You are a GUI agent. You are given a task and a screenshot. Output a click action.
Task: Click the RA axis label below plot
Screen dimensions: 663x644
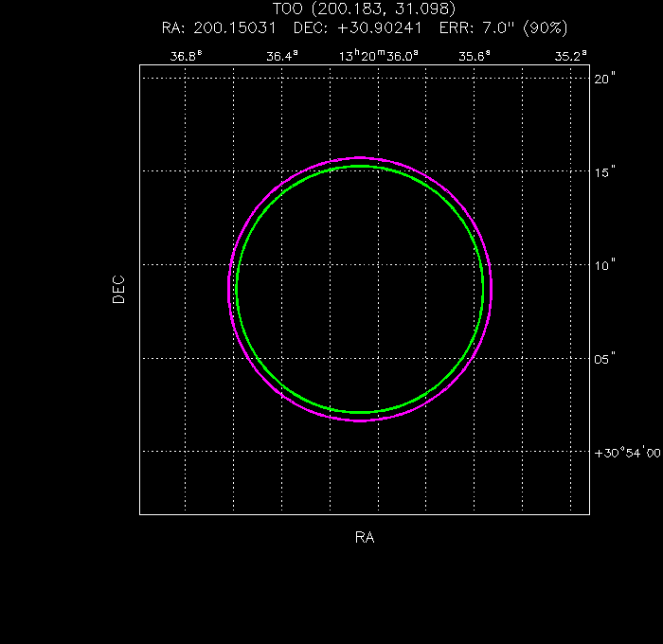365,537
